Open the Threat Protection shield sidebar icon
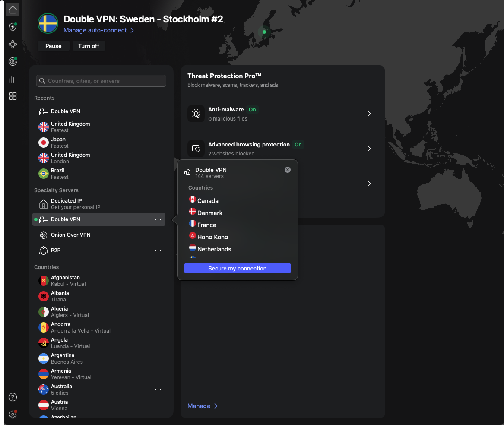Screen dimensions: 504x425 pos(13,27)
